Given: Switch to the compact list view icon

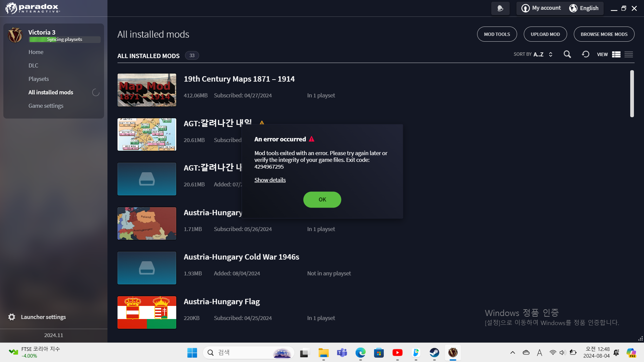Looking at the screenshot, I should coord(629,54).
